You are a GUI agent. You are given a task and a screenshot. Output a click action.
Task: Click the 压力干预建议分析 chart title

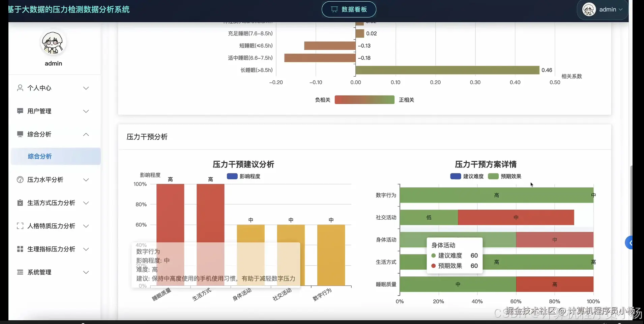click(x=243, y=164)
